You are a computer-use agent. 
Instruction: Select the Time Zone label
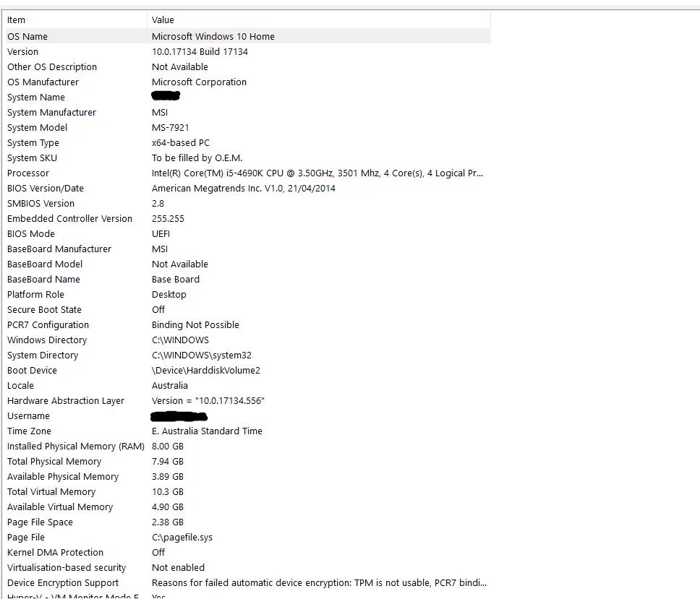(29, 431)
